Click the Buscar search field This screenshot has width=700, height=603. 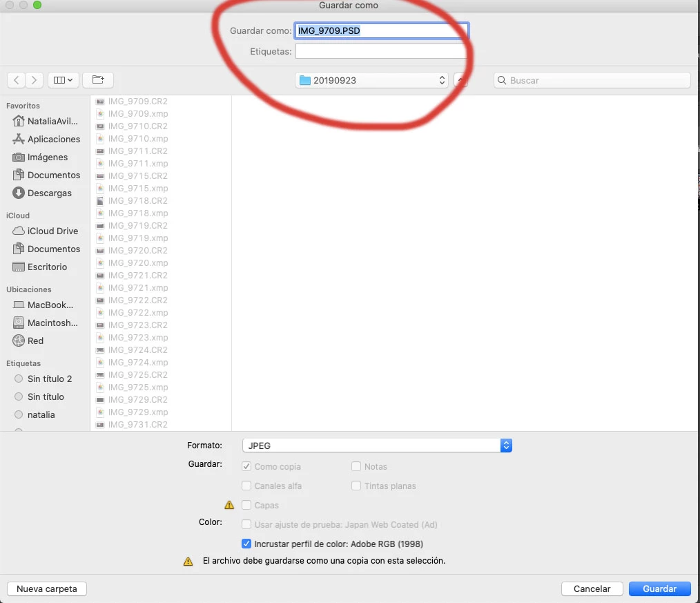[x=592, y=80]
